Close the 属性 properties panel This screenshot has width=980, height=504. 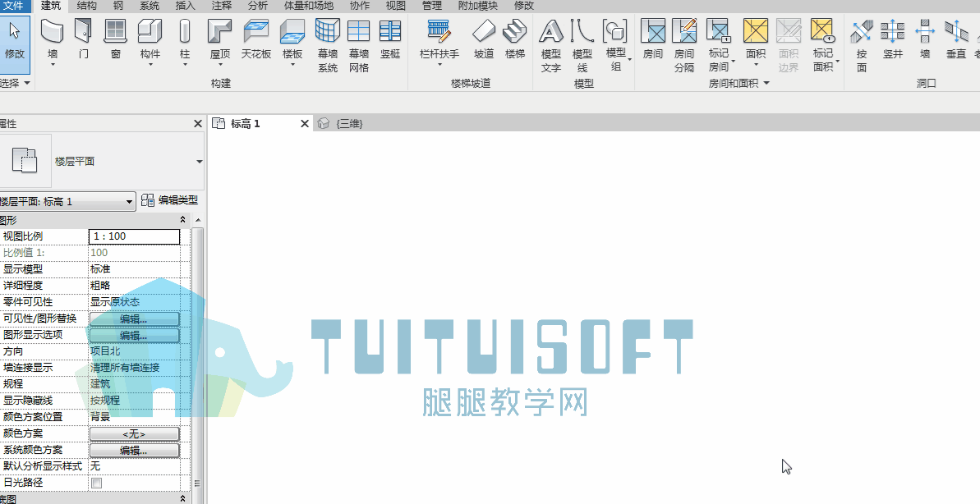coord(197,124)
